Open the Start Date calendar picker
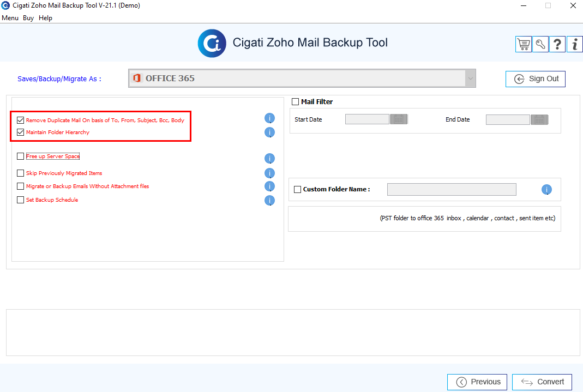 pyautogui.click(x=399, y=119)
